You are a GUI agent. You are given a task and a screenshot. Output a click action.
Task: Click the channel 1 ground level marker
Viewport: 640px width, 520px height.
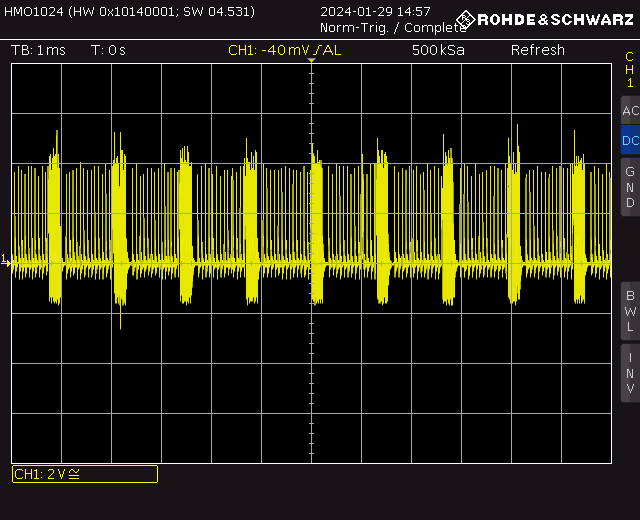[x=5, y=261]
